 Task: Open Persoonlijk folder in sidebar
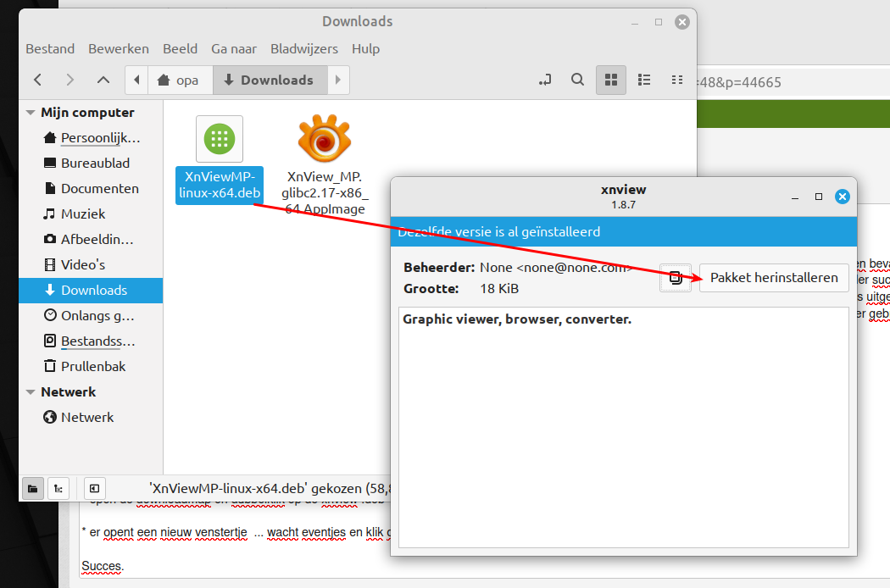coord(91,138)
